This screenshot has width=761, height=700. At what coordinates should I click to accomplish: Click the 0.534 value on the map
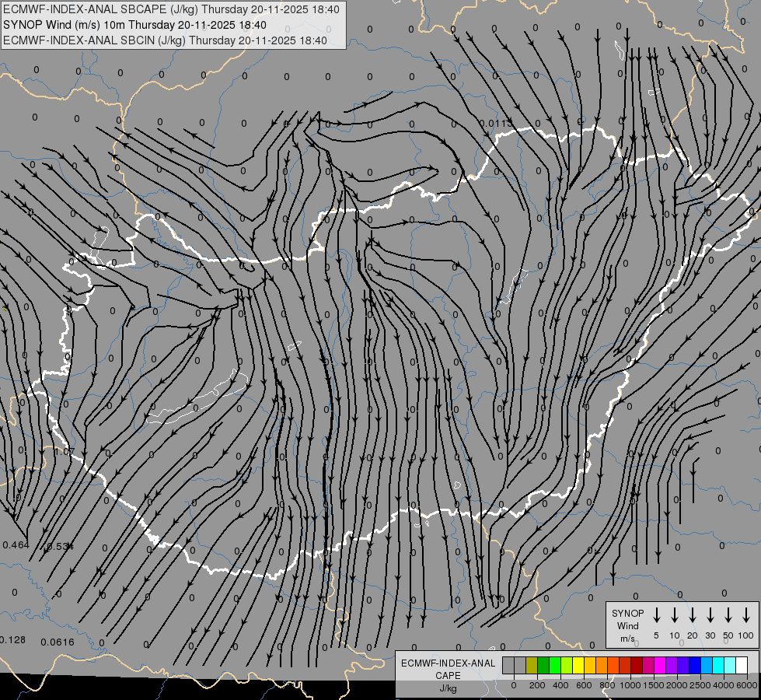click(x=60, y=547)
